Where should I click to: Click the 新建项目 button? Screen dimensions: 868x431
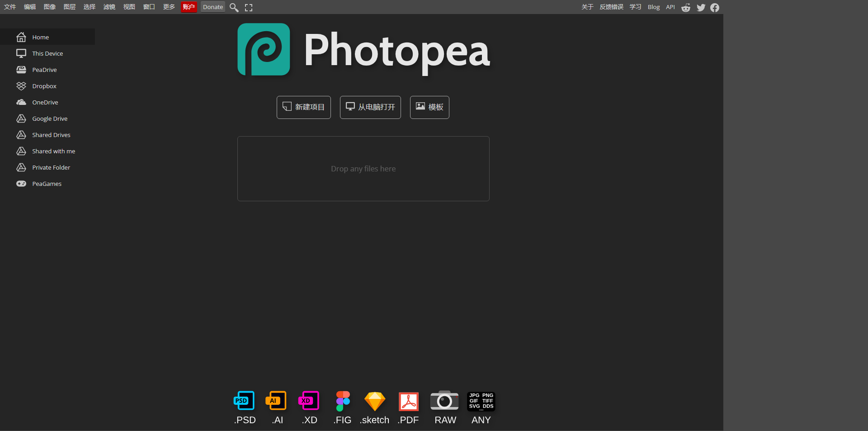304,107
